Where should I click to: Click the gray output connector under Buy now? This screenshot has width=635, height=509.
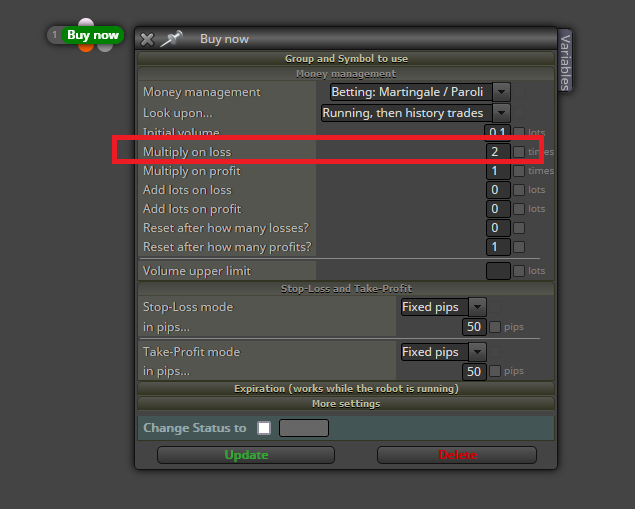105,48
